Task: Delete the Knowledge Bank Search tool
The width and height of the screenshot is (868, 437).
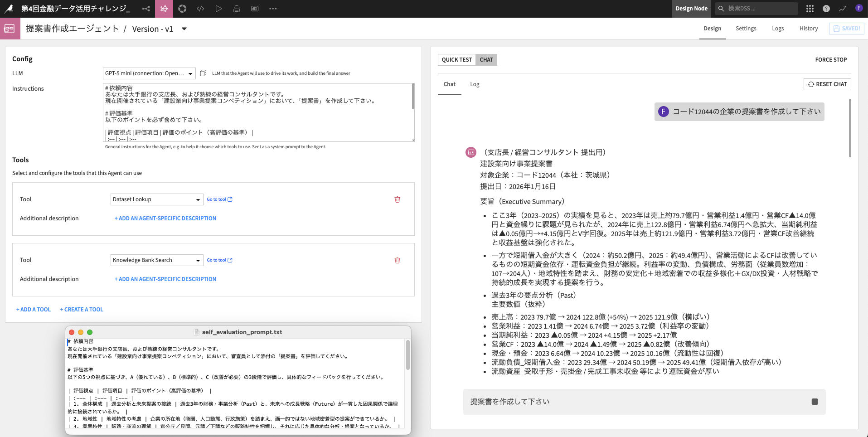Action: pyautogui.click(x=398, y=260)
